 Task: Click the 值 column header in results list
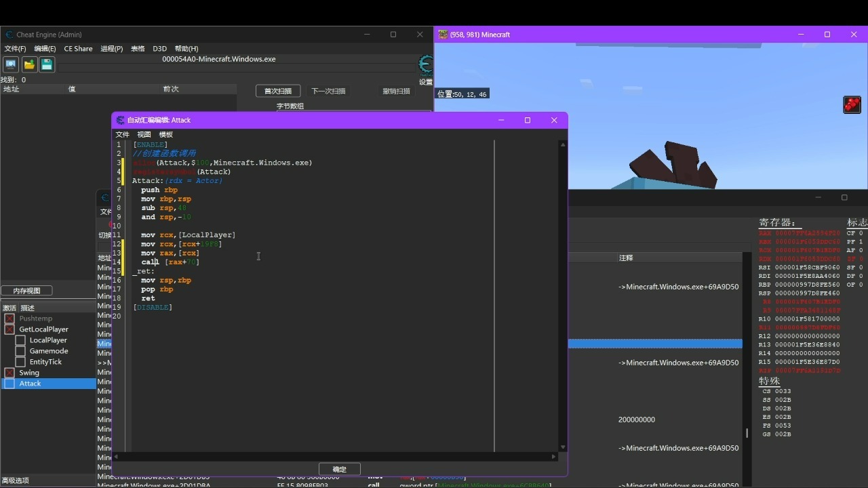pyautogui.click(x=72, y=89)
